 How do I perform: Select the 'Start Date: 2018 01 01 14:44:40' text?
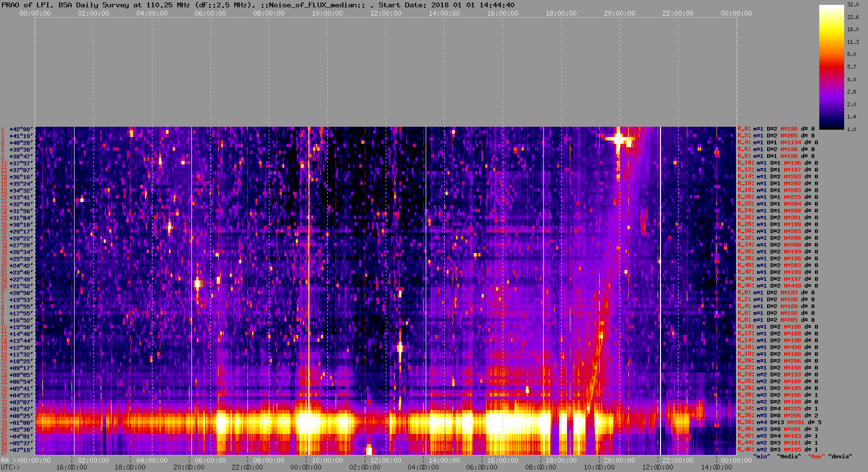click(x=446, y=5)
